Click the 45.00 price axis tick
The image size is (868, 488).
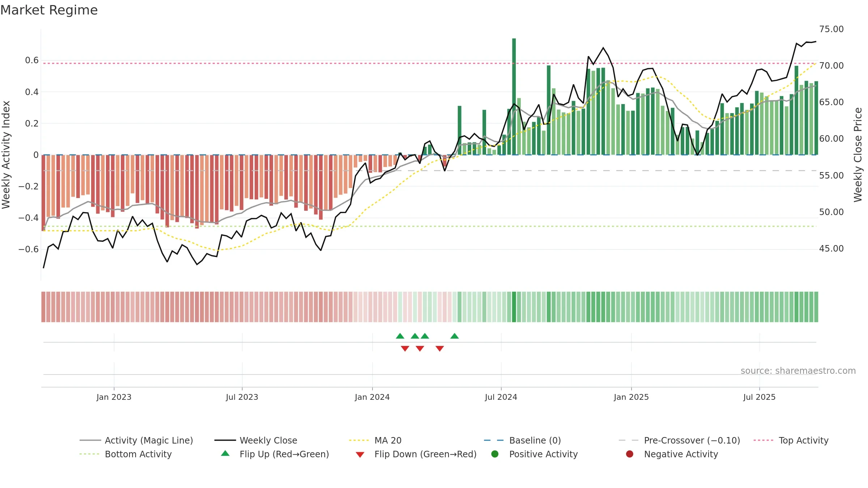831,249
